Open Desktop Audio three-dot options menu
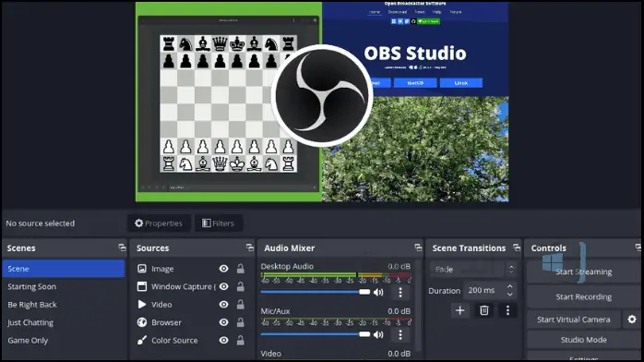The image size is (644, 362). click(400, 292)
